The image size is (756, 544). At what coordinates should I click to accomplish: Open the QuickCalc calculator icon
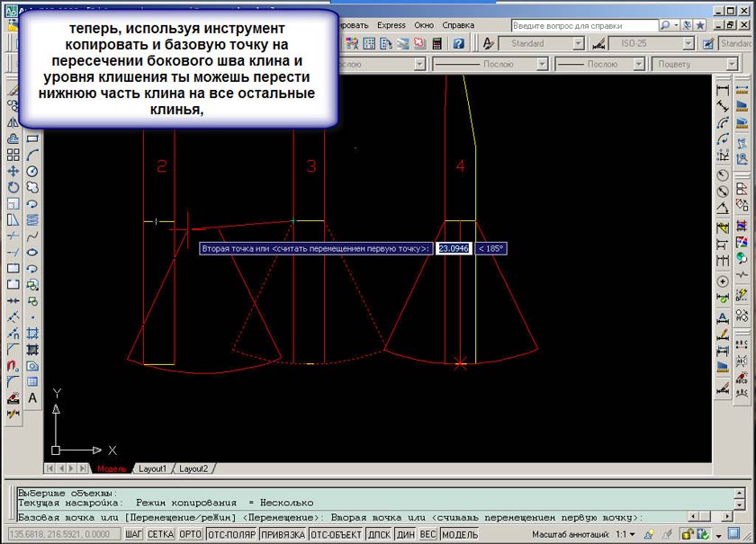(437, 43)
